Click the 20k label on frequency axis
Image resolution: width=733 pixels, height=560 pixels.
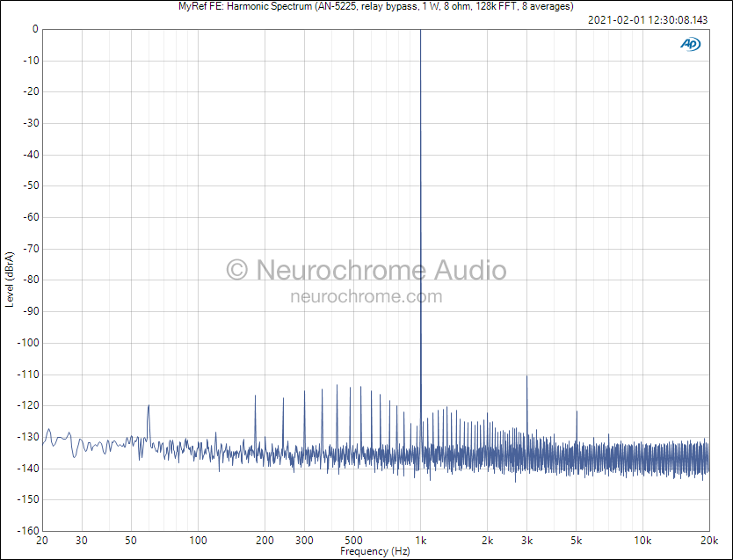point(709,541)
